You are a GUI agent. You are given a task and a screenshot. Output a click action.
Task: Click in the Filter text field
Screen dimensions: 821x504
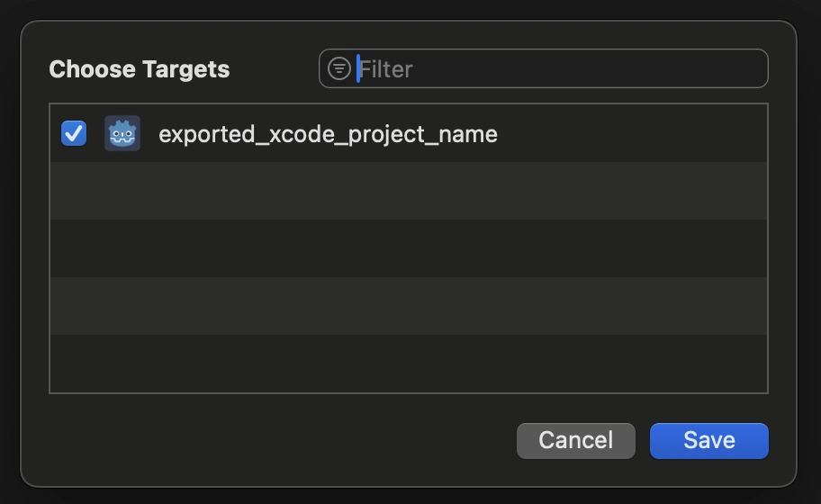click(x=558, y=68)
